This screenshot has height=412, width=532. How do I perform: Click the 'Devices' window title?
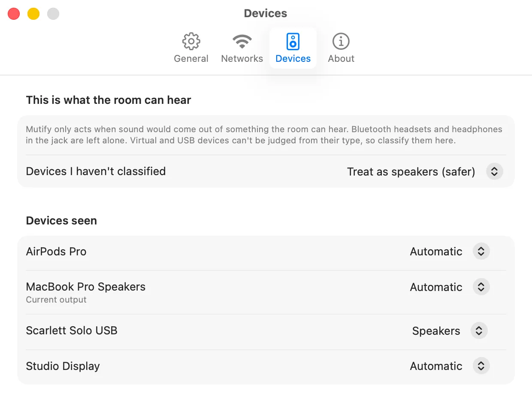coord(266,13)
